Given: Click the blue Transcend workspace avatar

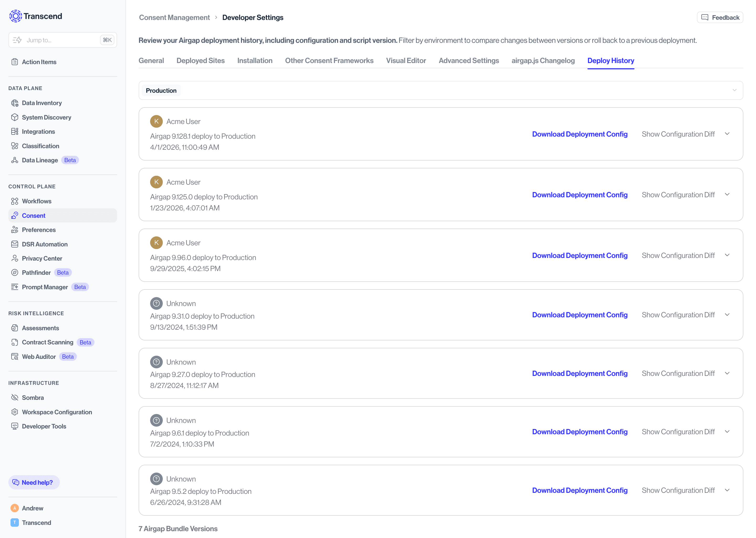Looking at the screenshot, I should pyautogui.click(x=14, y=523).
